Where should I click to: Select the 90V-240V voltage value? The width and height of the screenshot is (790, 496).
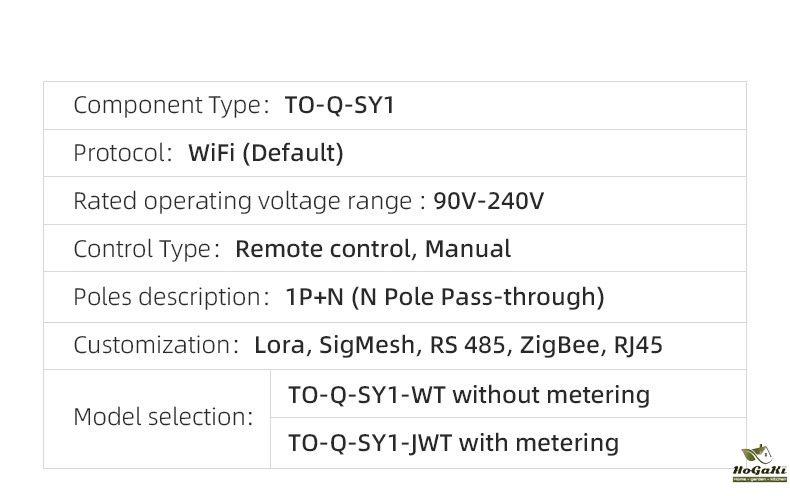[488, 201]
